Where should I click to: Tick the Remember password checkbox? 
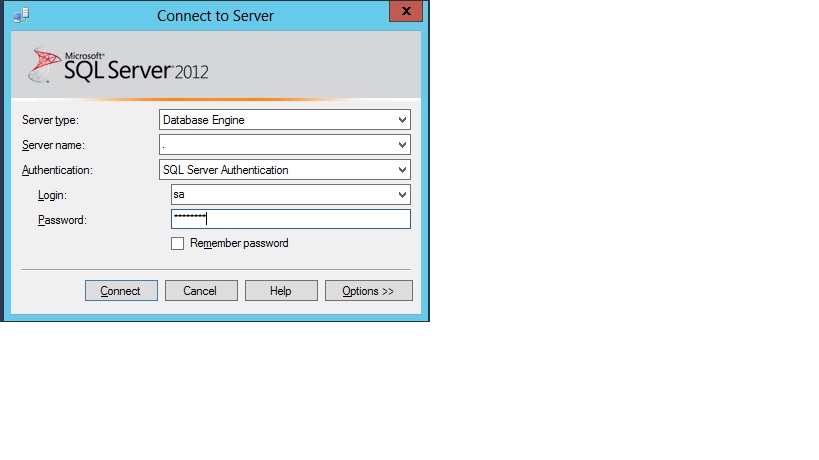178,244
